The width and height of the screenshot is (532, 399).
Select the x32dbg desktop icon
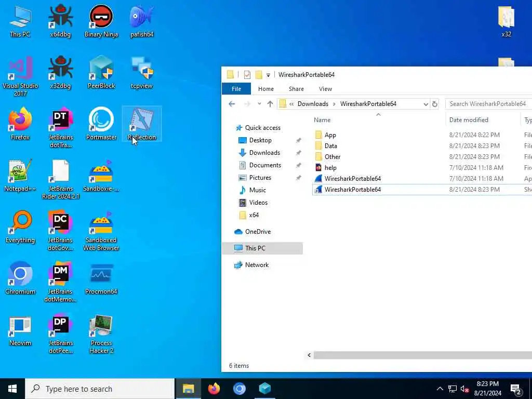click(60, 73)
